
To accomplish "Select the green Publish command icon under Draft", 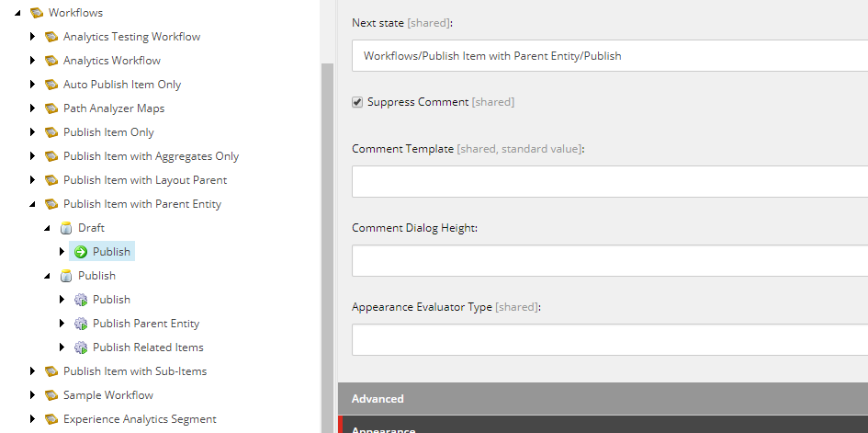I will pos(81,252).
